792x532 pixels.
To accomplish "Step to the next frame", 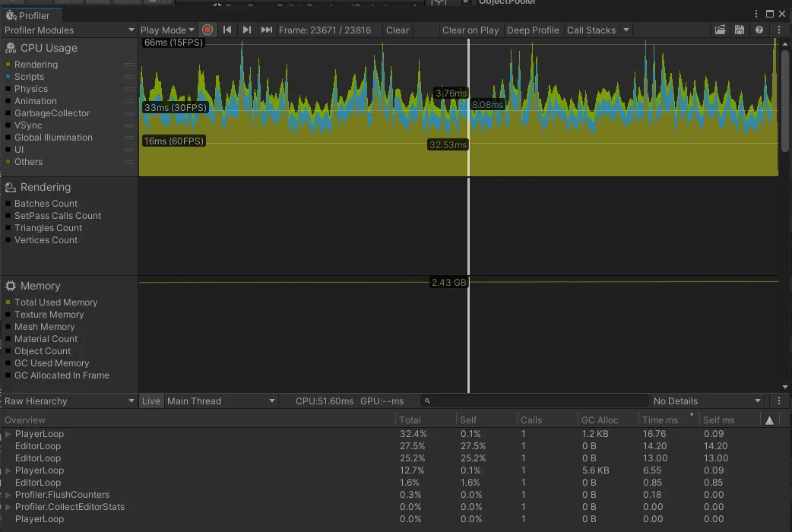I will (x=247, y=30).
